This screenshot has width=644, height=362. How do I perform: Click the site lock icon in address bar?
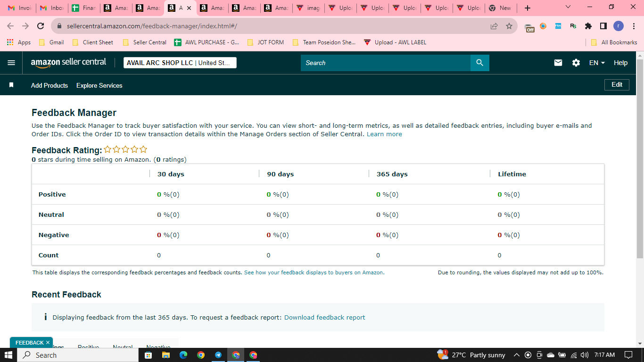coord(59,26)
